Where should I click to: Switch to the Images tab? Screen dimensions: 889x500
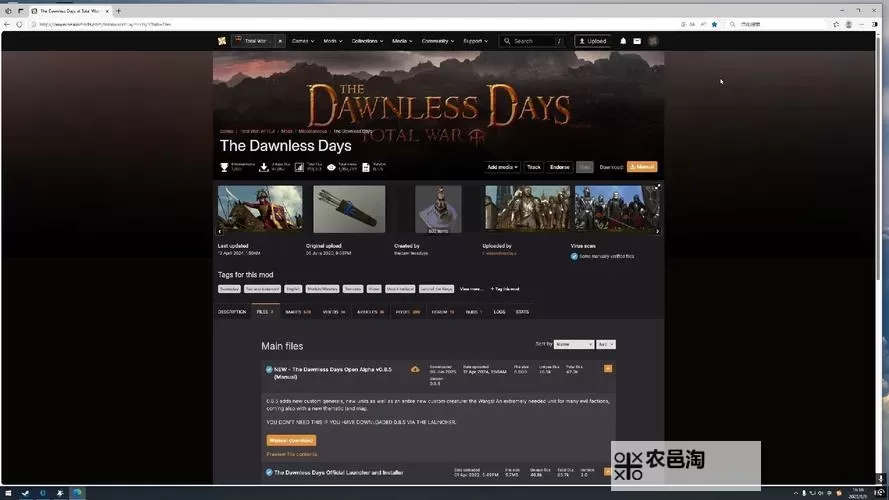(298, 312)
